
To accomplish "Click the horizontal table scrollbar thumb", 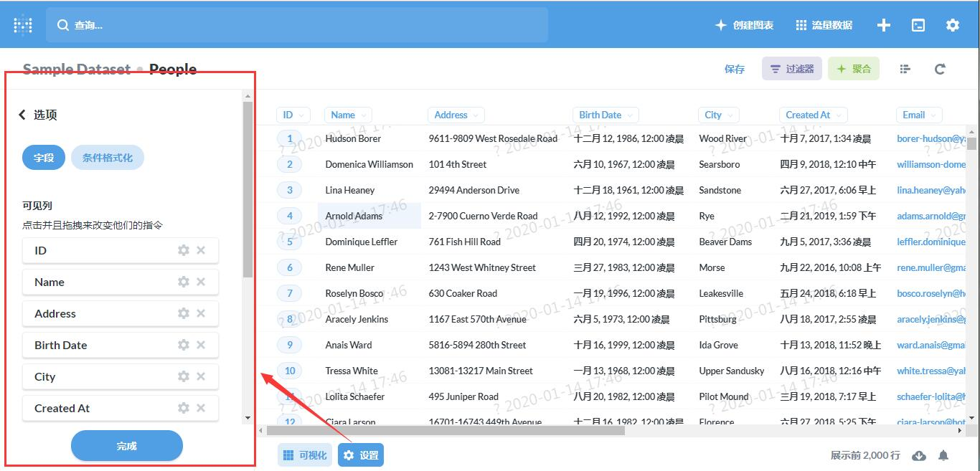I will coord(446,431).
